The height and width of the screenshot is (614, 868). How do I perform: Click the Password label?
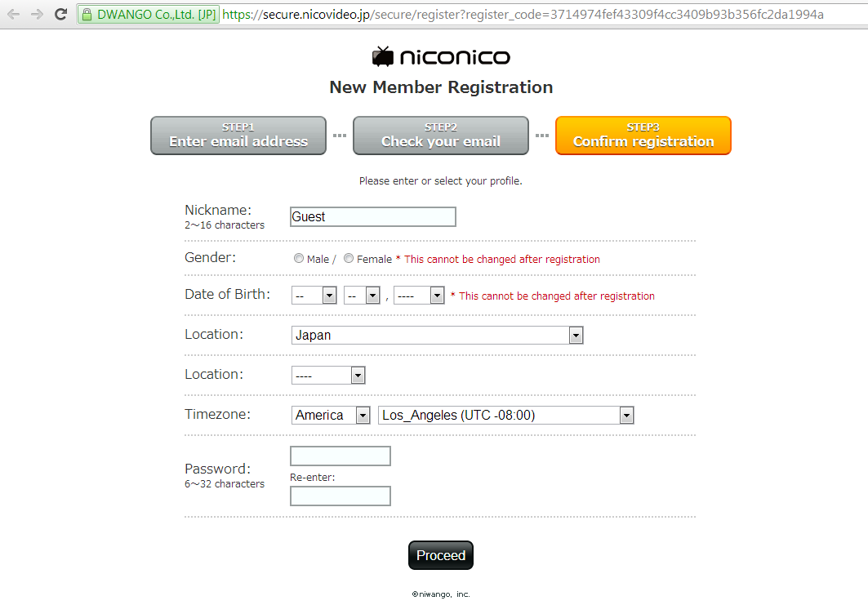click(x=217, y=469)
